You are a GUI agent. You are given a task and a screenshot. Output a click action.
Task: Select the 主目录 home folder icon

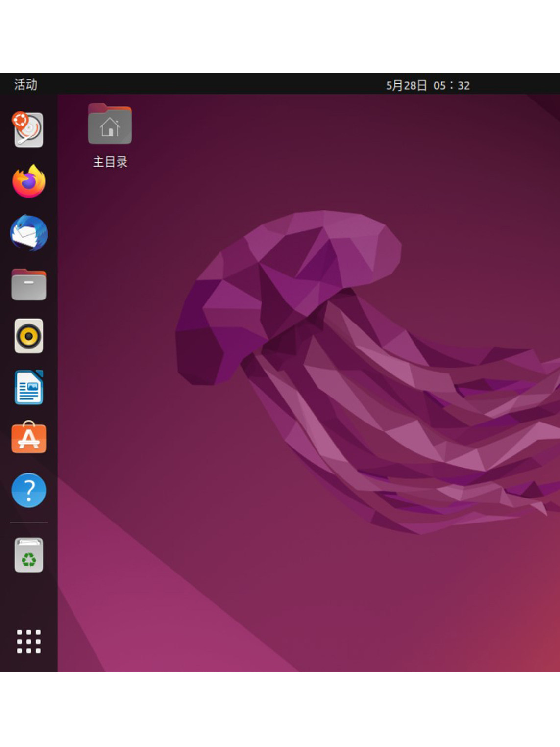(x=110, y=124)
